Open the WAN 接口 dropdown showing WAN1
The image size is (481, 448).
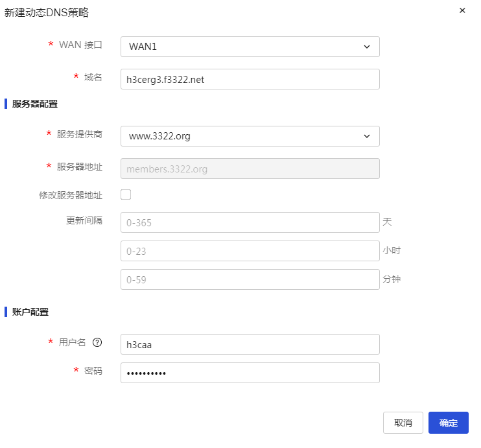click(x=250, y=47)
